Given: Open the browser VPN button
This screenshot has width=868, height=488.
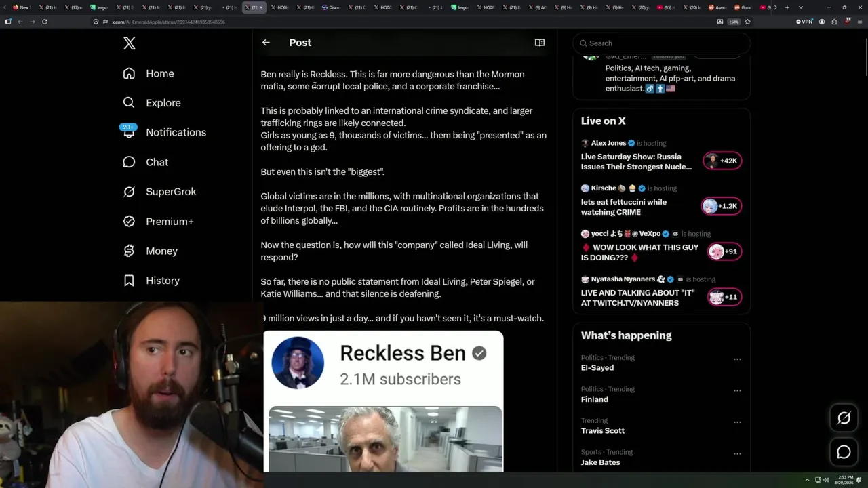Looking at the screenshot, I should click(x=804, y=22).
